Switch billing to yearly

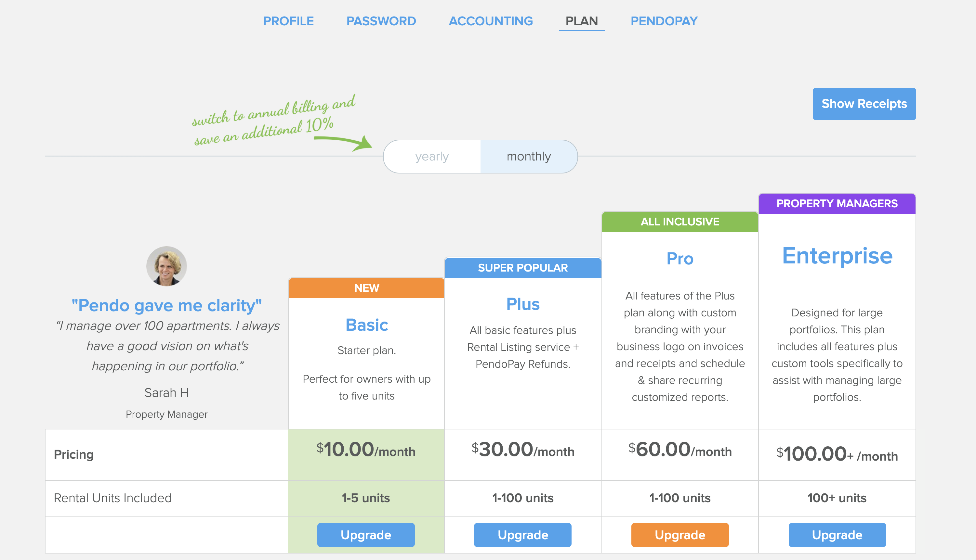[432, 157]
